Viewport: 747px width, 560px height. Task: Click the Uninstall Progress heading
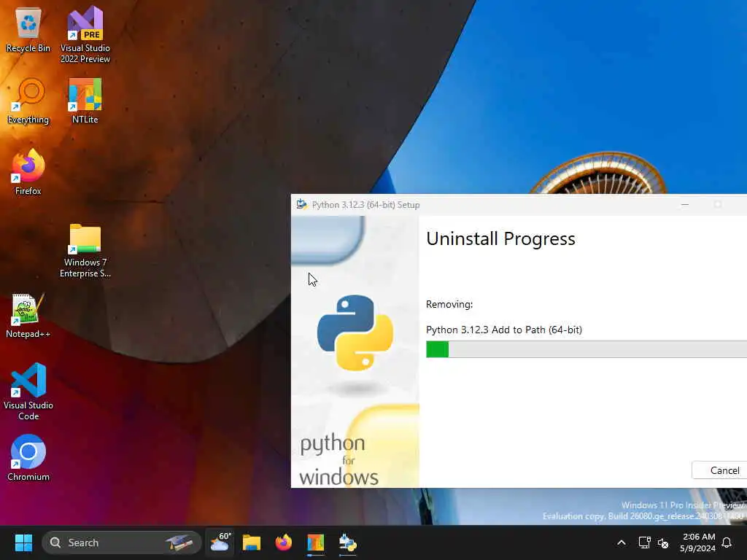pyautogui.click(x=500, y=238)
